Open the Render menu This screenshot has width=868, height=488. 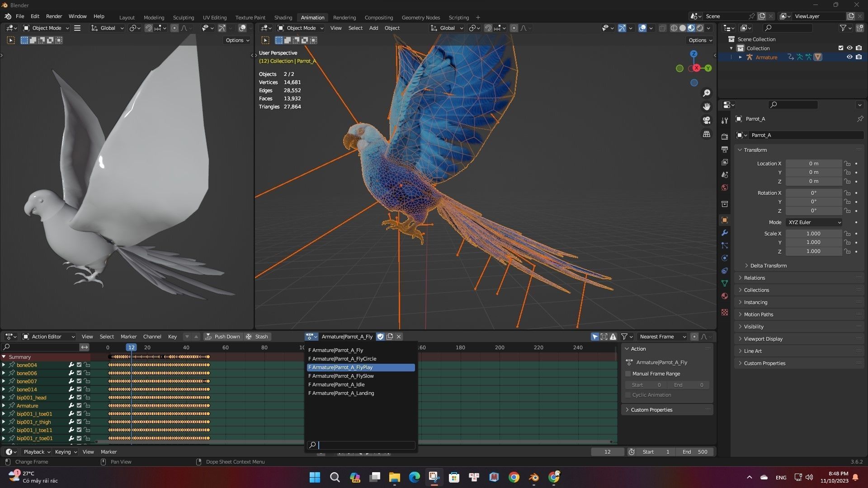54,16
